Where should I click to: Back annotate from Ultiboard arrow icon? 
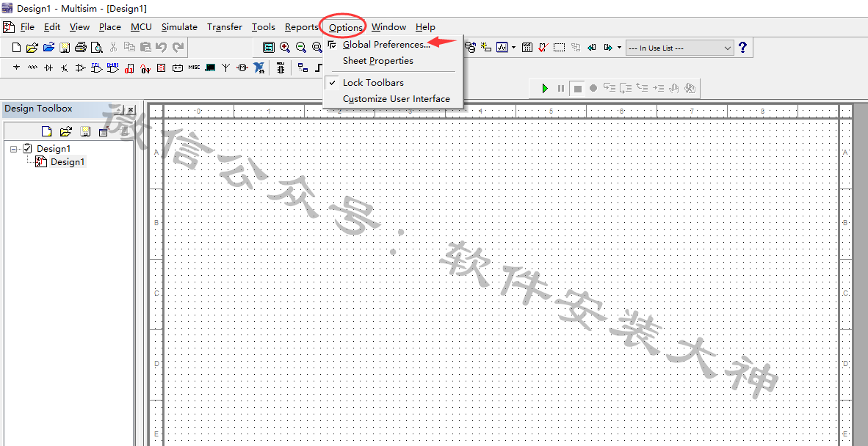pyautogui.click(x=592, y=48)
